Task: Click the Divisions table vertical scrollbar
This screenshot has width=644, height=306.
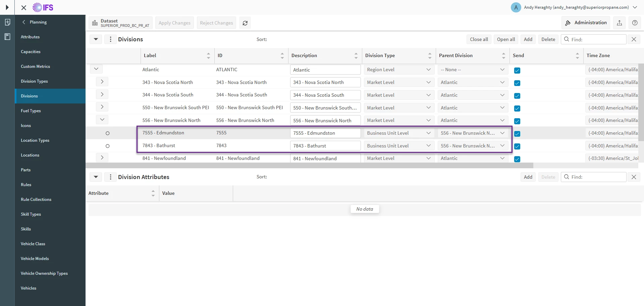Action: coord(641,102)
